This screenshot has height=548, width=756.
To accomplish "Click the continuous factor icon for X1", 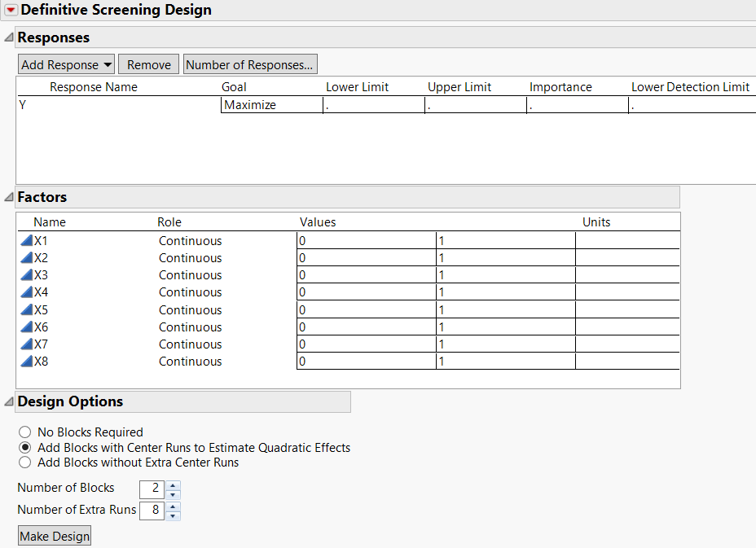I will tap(27, 240).
